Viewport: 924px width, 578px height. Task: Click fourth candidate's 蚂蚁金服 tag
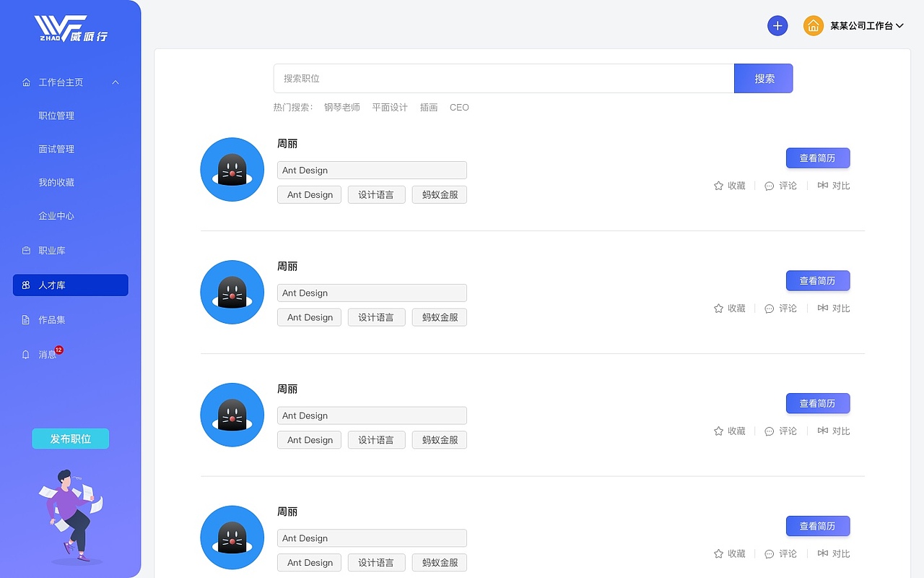point(440,563)
